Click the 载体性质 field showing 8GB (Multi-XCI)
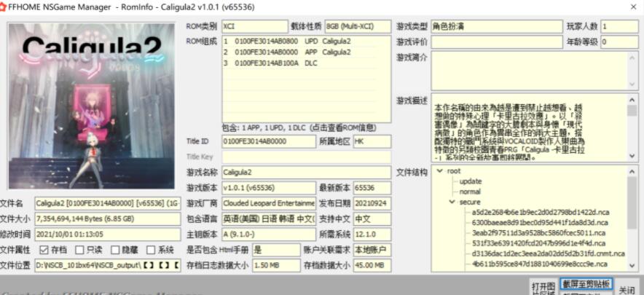The width and height of the screenshot is (644, 295). tap(358, 26)
